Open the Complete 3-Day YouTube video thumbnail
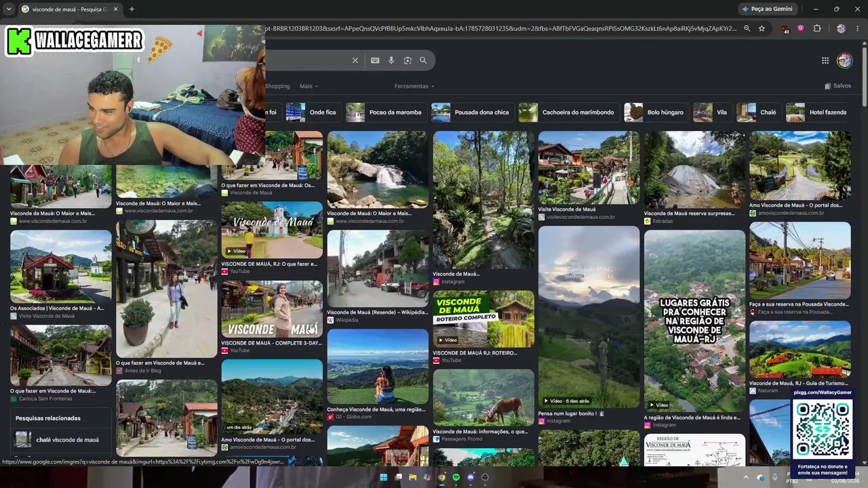 [272, 309]
